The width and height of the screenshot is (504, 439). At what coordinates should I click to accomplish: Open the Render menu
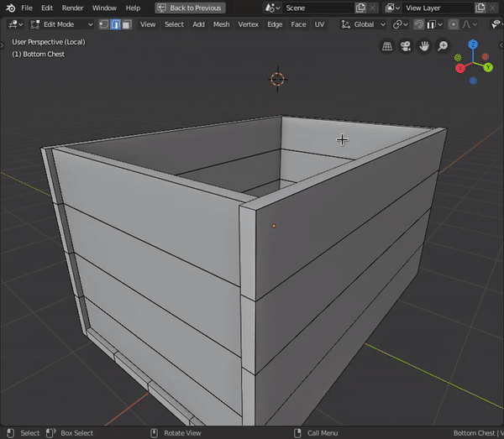(x=72, y=8)
